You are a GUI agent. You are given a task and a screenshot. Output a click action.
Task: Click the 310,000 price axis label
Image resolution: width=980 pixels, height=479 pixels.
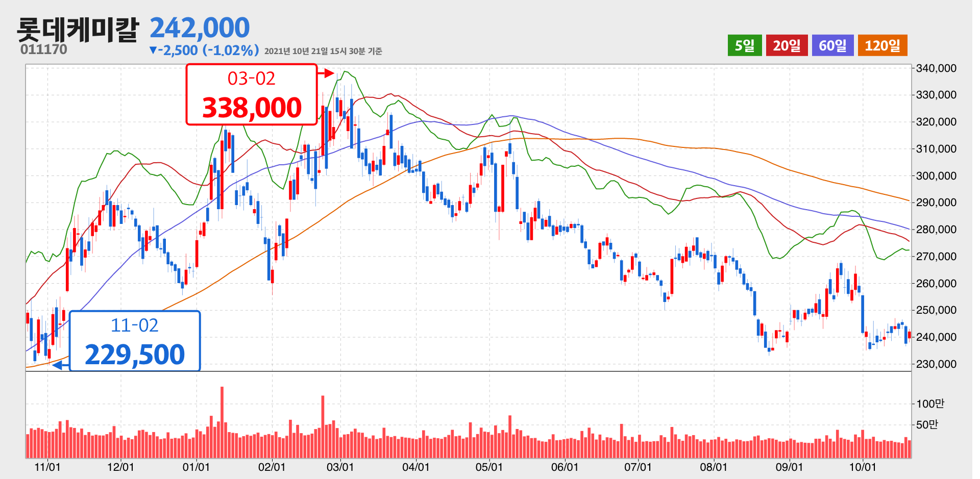tap(937, 149)
